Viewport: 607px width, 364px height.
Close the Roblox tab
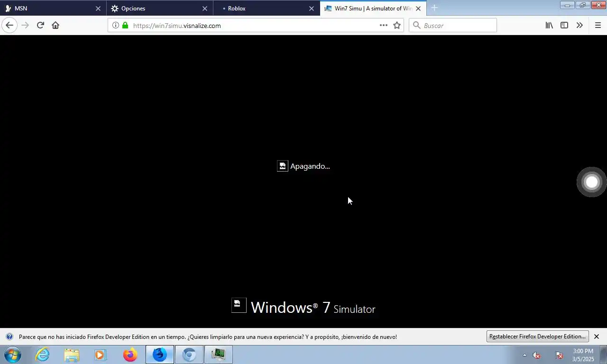(312, 9)
